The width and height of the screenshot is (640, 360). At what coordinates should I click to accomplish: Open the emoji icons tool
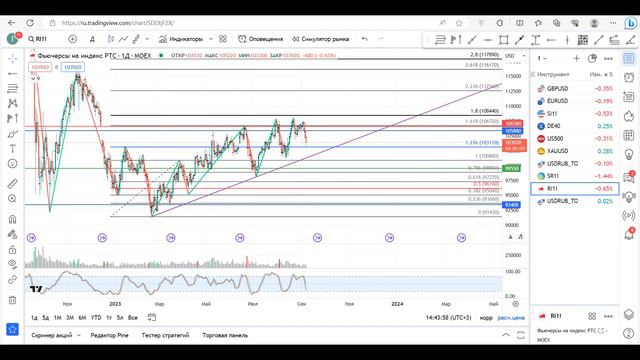13,164
